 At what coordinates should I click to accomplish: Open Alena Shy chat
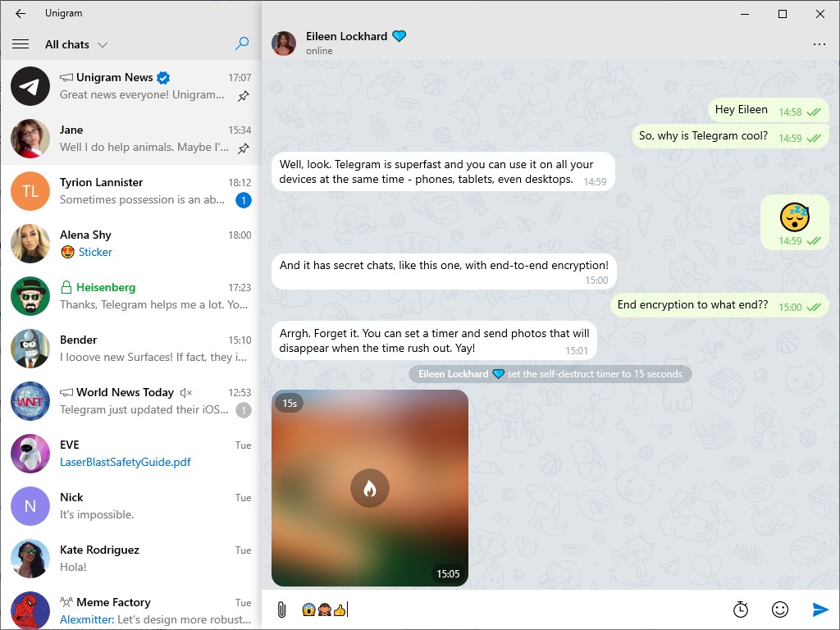[x=130, y=244]
